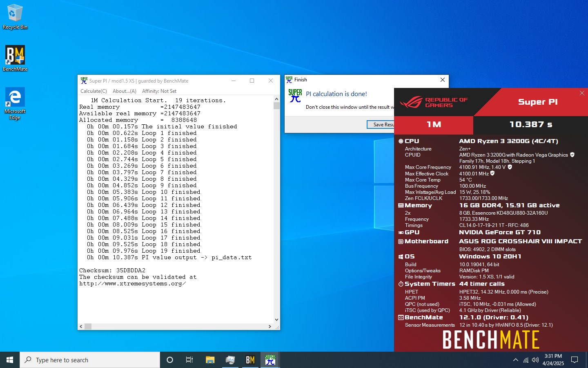Viewport: 588px width, 368px height.
Task: Open the About...(A) menu
Action: [x=125, y=91]
